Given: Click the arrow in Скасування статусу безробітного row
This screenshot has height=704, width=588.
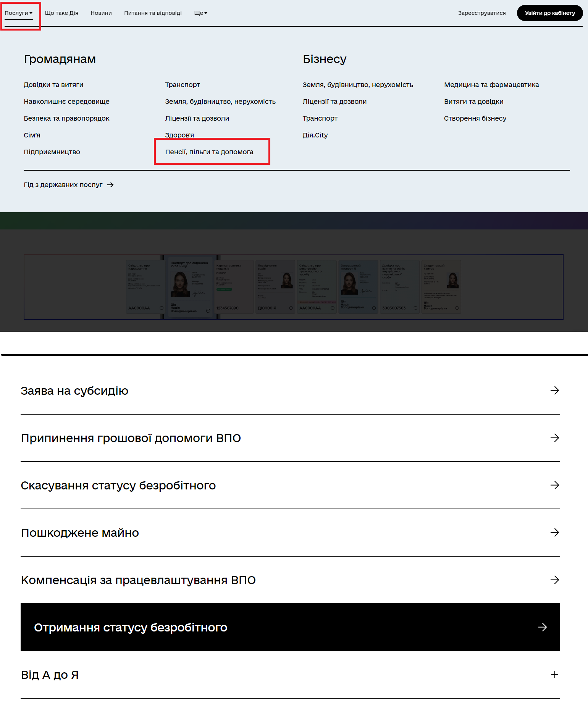Looking at the screenshot, I should click(555, 485).
